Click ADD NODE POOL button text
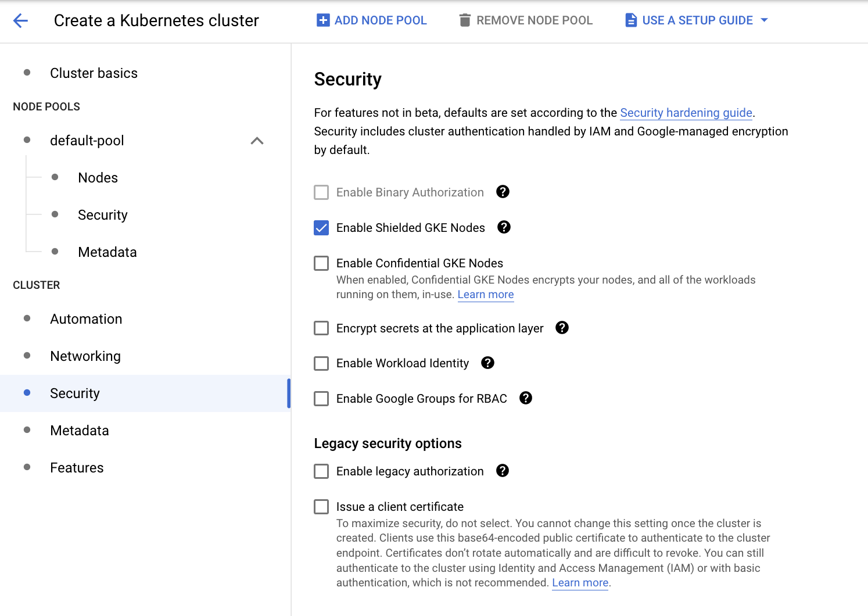The height and width of the screenshot is (616, 868). click(x=381, y=20)
